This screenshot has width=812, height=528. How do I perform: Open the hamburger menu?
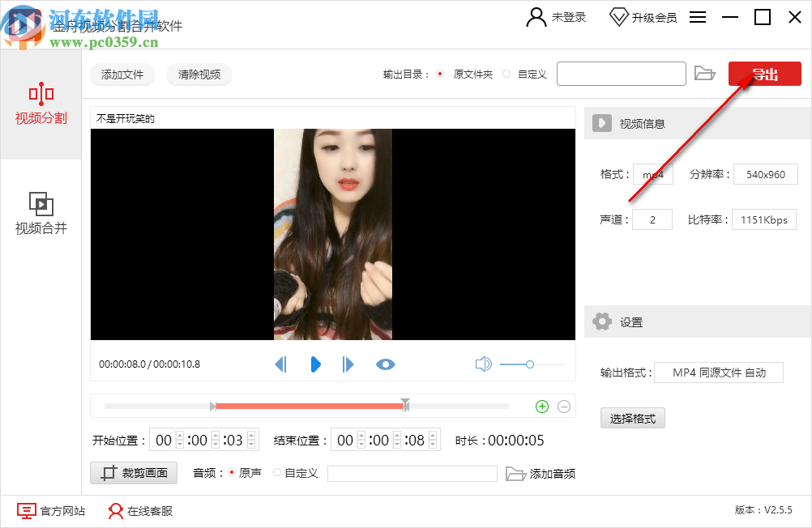pyautogui.click(x=697, y=16)
